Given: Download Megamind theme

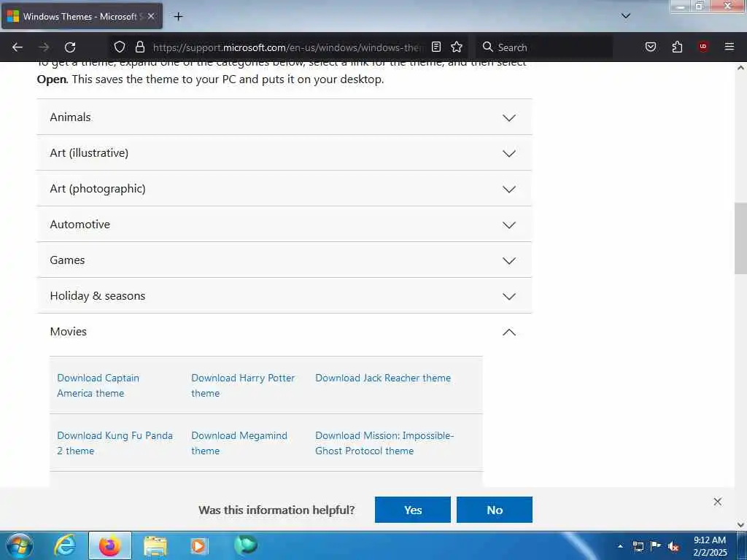Looking at the screenshot, I should click(239, 443).
